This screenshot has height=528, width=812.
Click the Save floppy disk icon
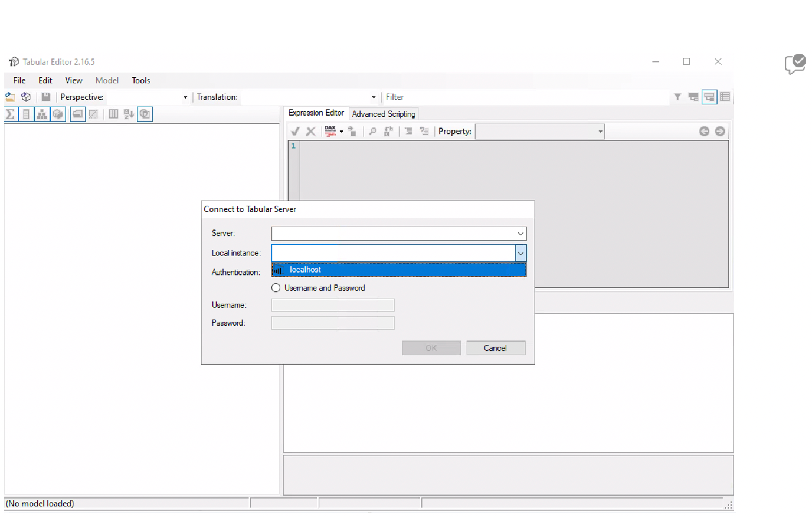[45, 97]
